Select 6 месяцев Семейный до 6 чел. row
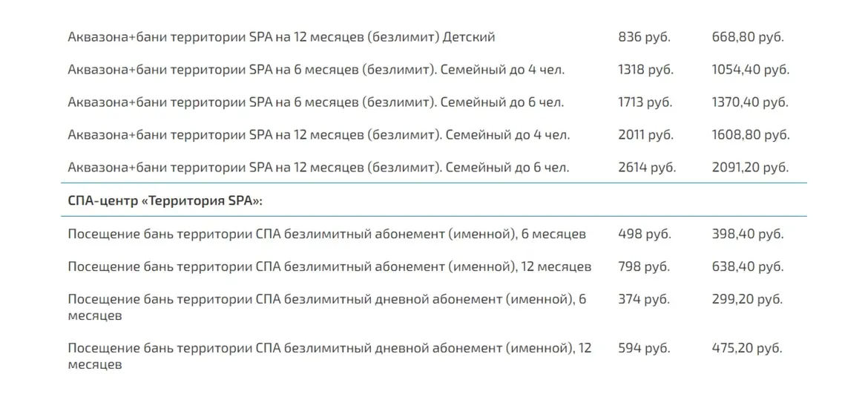Image resolution: width=868 pixels, height=397 pixels. click(316, 102)
